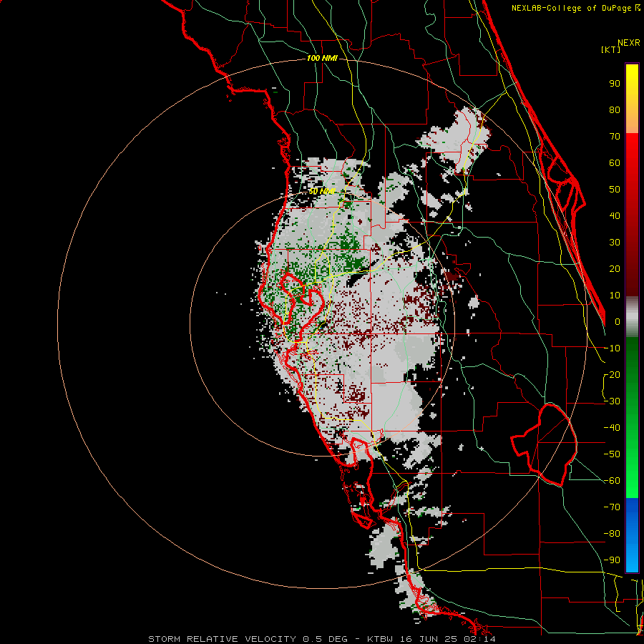Click the 80 knot scale label
The image size is (644, 644).
(x=615, y=109)
